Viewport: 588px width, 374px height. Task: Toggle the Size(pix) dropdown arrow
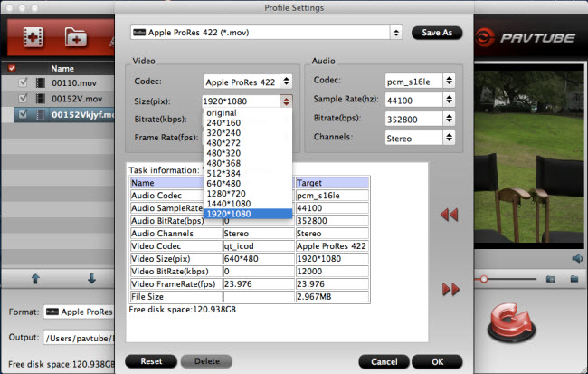click(x=286, y=101)
